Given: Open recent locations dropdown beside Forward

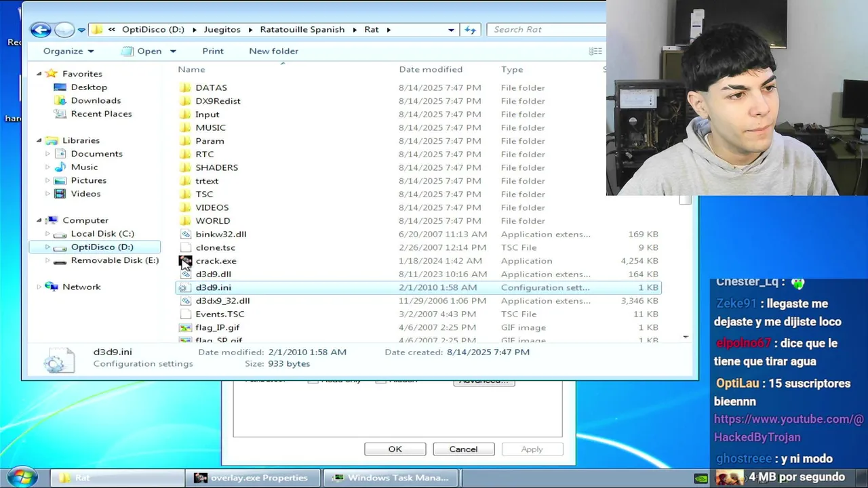Looking at the screenshot, I should pos(81,30).
